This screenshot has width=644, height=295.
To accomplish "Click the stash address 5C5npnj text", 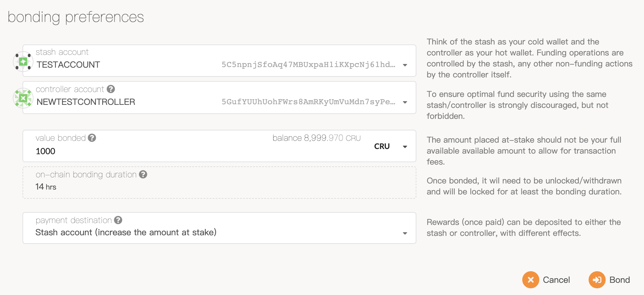I will click(x=308, y=65).
